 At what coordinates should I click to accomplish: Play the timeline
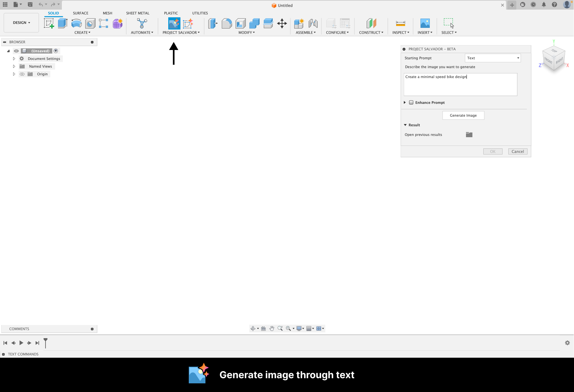21,343
